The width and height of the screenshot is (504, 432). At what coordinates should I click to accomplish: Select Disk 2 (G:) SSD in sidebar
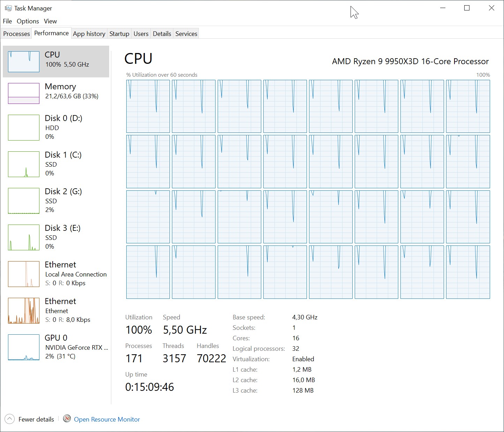56,200
